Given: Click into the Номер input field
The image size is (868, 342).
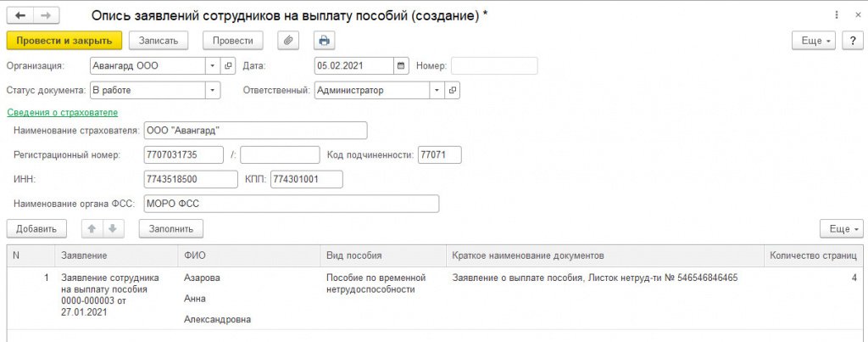Looking at the screenshot, I should 494,66.
